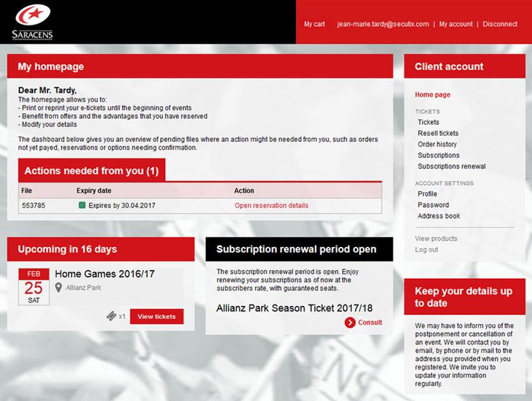Image resolution: width=532 pixels, height=401 pixels.
Task: Click the FEB 25 SAT calendar tile
Action: pos(34,287)
